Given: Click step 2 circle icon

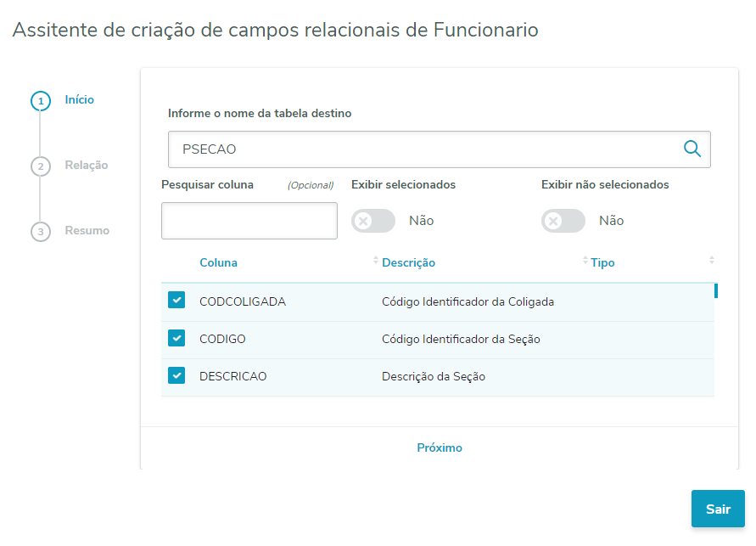Looking at the screenshot, I should [x=40, y=166].
